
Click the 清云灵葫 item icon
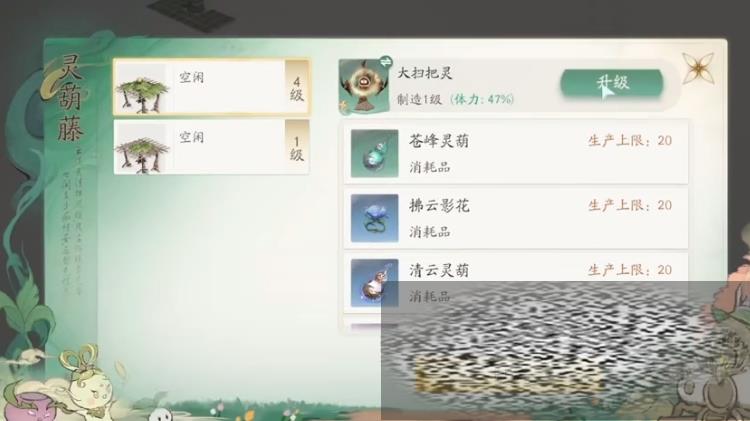coord(374,283)
